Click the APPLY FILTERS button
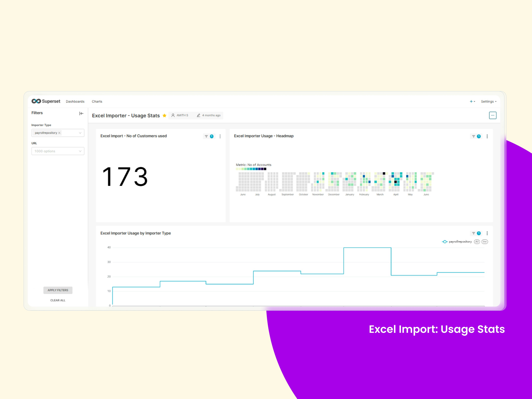Image resolution: width=532 pixels, height=399 pixels. click(58, 290)
